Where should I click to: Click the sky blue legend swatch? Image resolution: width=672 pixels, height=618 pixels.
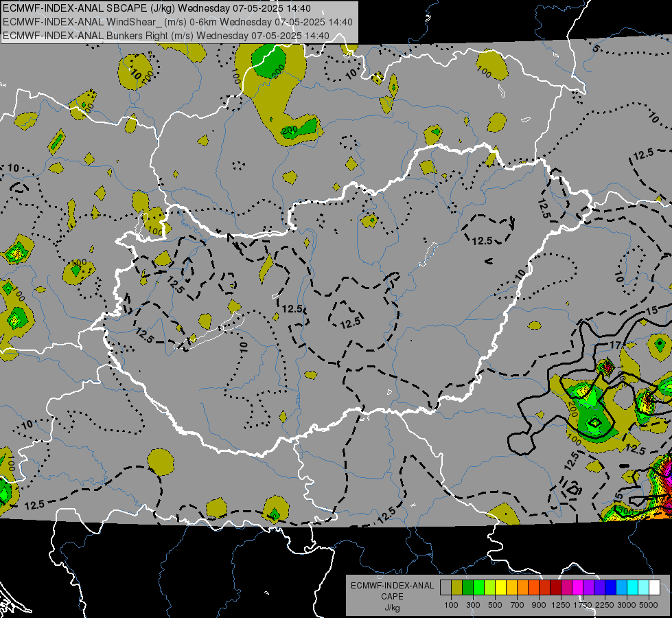(x=622, y=588)
